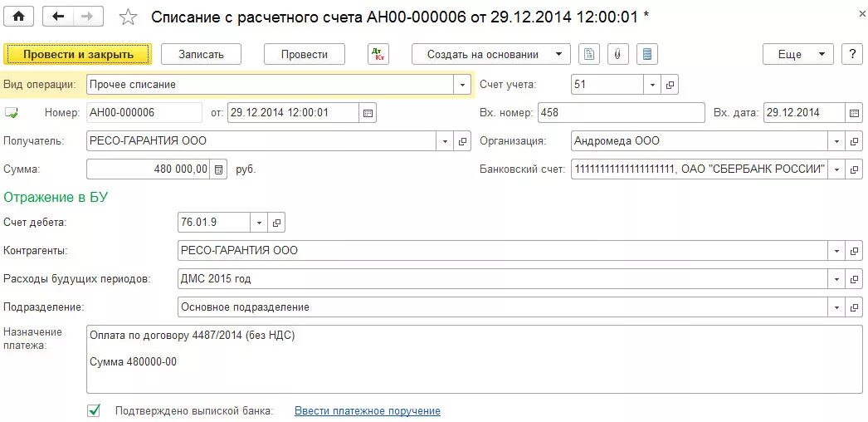Screen dimensions: 868x422
Task: Click Провести и закрыть button
Action: [78, 54]
